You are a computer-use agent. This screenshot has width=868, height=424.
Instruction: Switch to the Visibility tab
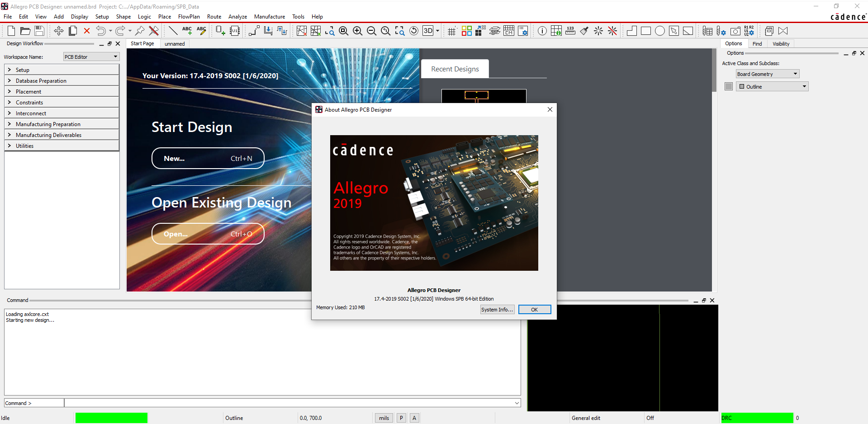(x=781, y=44)
